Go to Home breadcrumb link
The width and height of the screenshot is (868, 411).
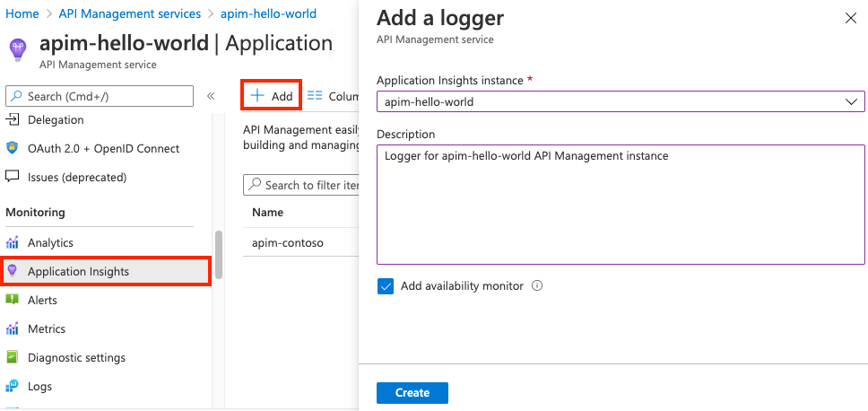click(x=22, y=14)
